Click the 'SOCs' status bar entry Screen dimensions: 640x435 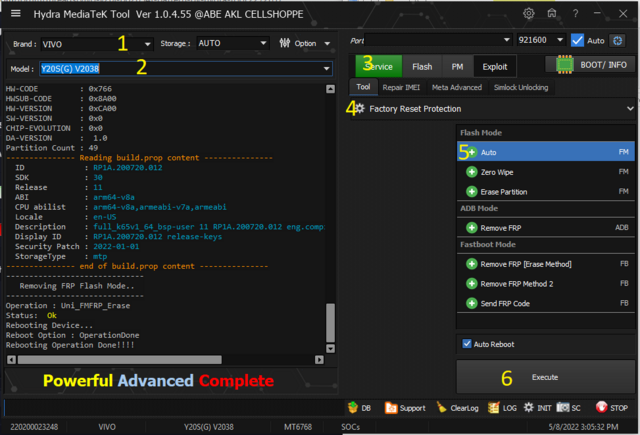click(x=351, y=427)
